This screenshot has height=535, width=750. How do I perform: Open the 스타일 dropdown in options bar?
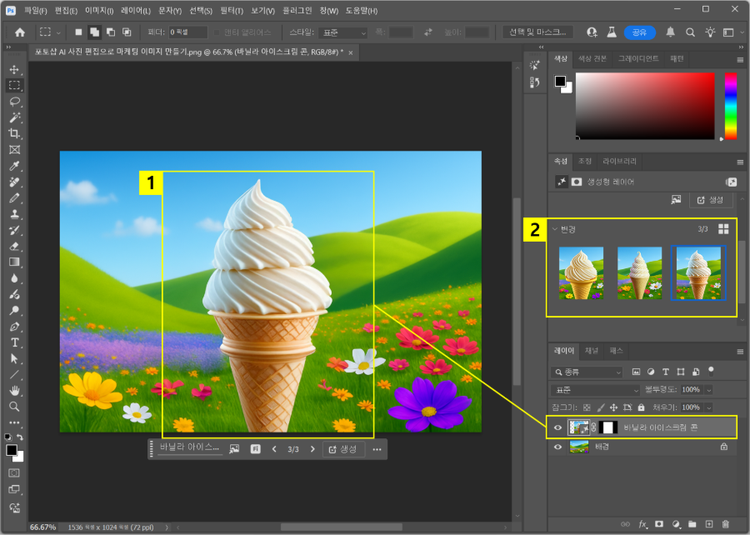point(341,32)
